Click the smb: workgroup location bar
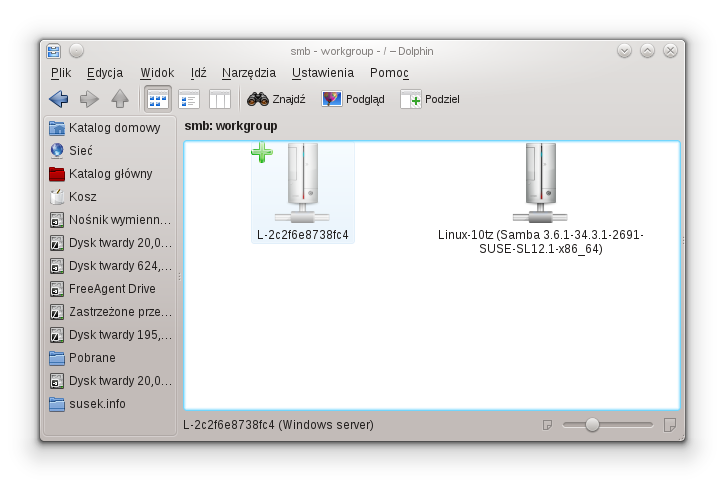Viewport: 725px width, 481px height. [231, 126]
